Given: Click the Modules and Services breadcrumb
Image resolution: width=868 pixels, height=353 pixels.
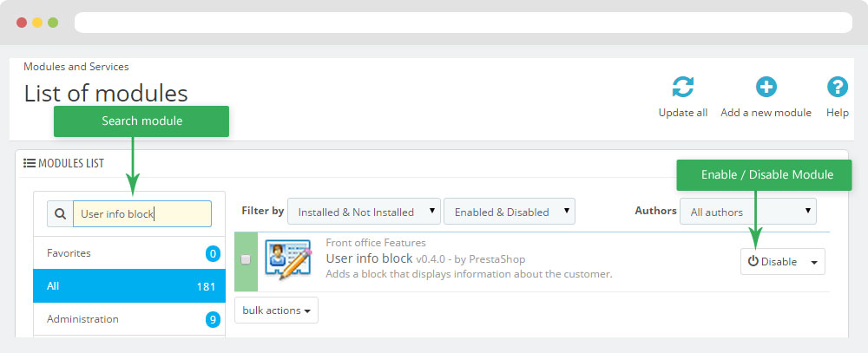Looking at the screenshot, I should (76, 67).
